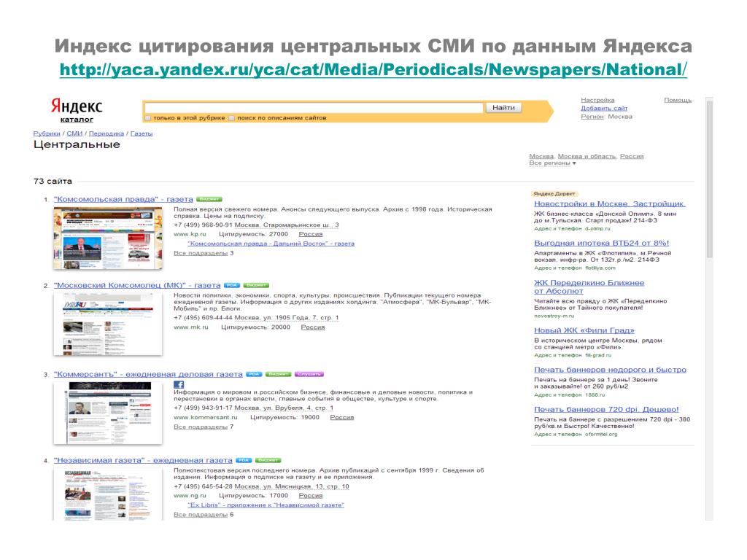Go to the Рубрики breadcrumb
747x560 pixels.
pos(47,133)
